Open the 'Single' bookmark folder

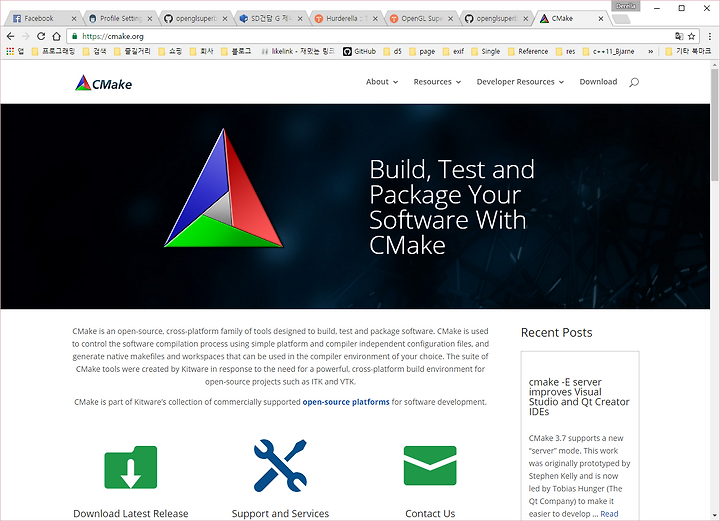coord(486,51)
